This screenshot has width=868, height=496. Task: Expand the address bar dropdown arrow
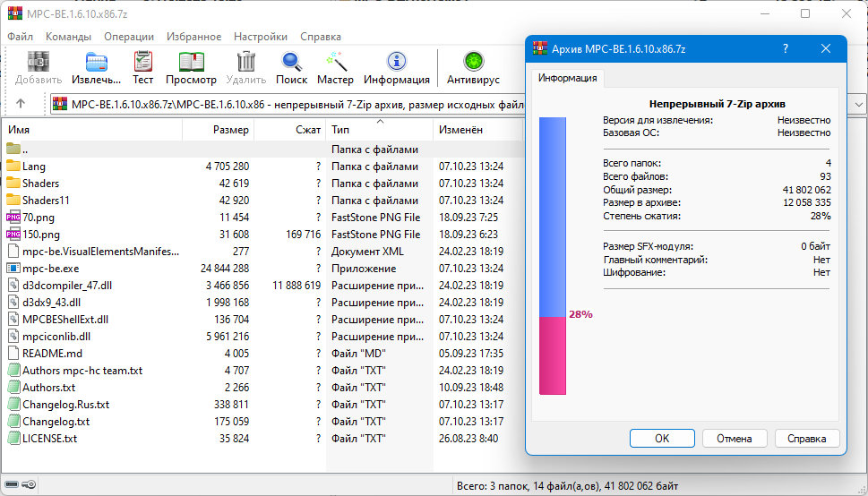(x=858, y=104)
